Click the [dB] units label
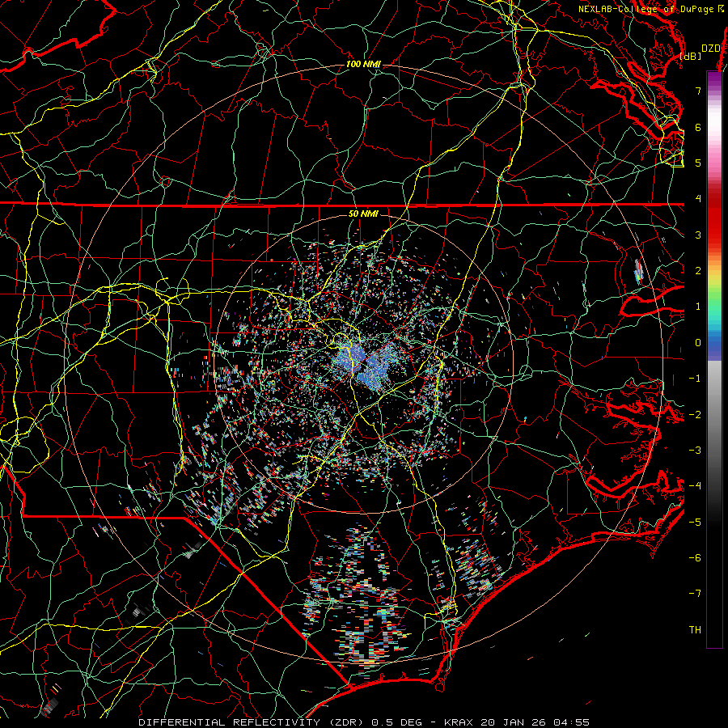 tap(691, 57)
